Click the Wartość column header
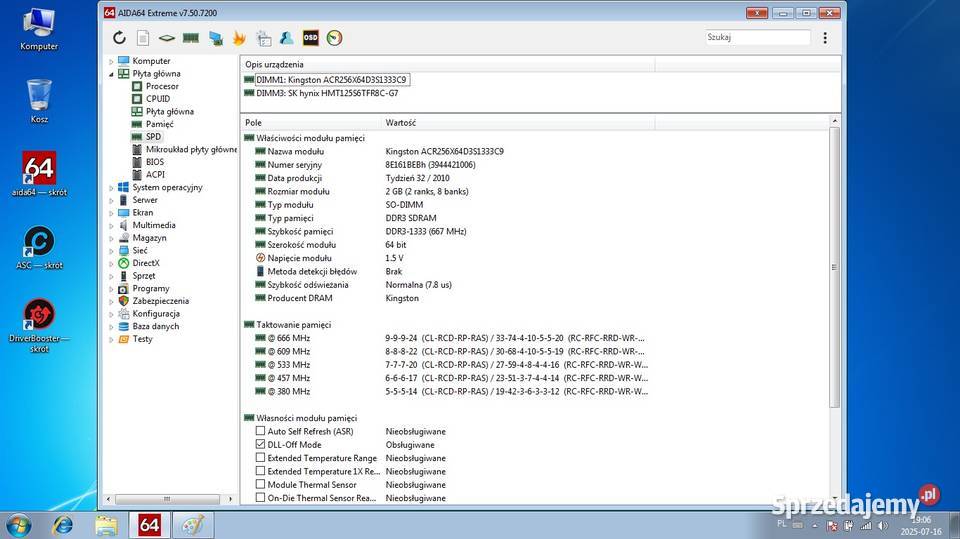Image resolution: width=960 pixels, height=539 pixels. [517, 122]
